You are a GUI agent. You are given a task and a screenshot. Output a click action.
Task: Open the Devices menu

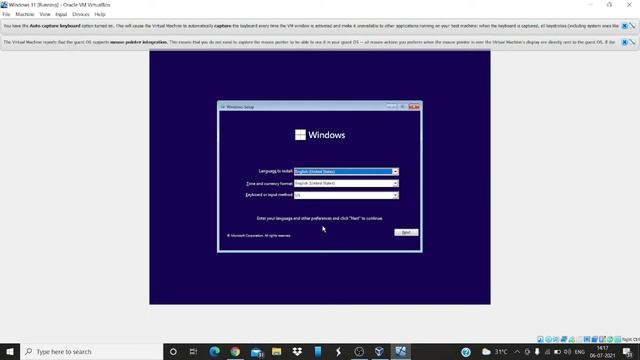click(81, 14)
